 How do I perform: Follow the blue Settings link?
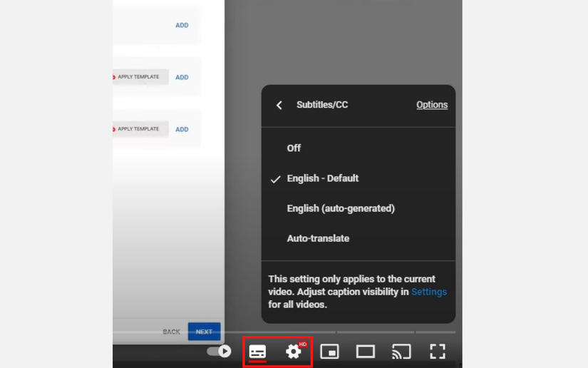(429, 292)
